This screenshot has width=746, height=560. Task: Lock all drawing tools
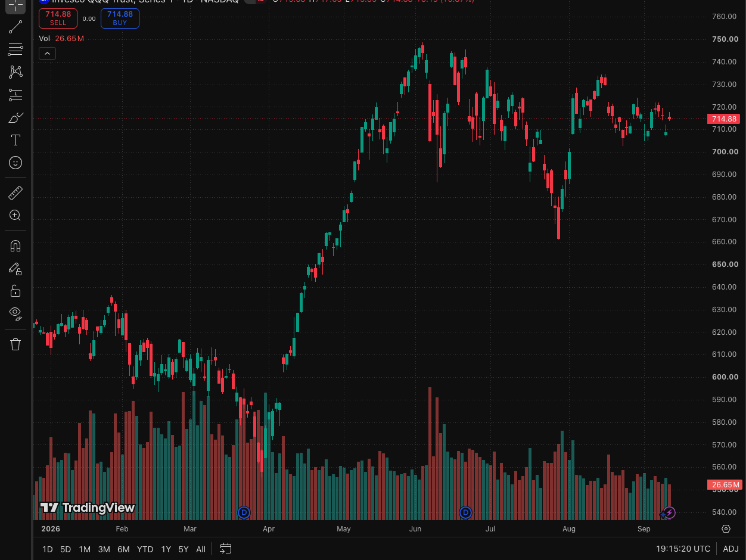(15, 291)
